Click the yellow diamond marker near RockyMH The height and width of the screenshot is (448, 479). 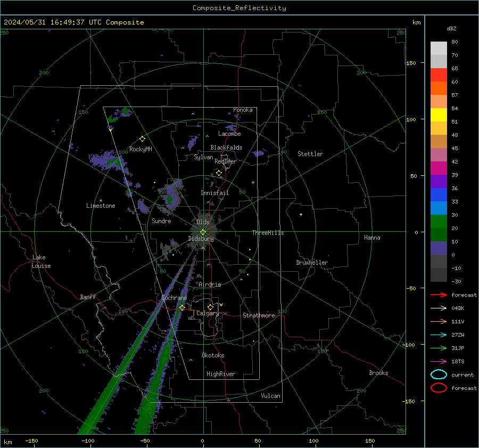[x=142, y=139]
